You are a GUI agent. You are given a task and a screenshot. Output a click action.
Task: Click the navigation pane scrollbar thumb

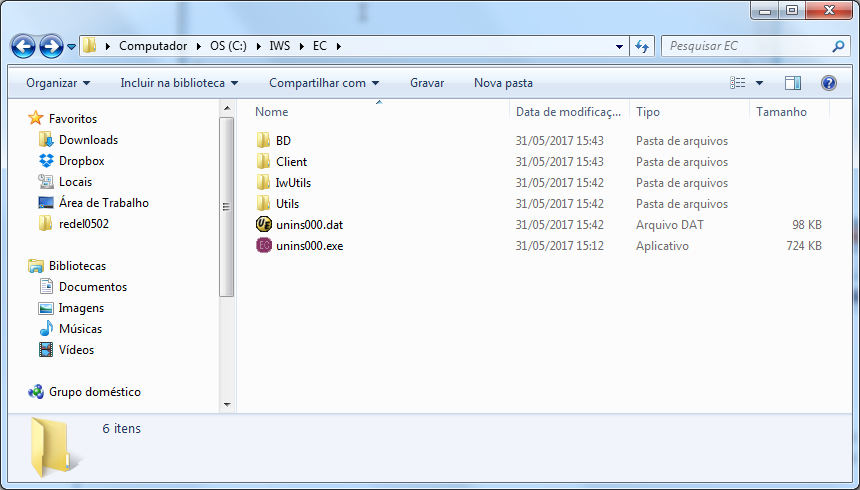tap(227, 207)
